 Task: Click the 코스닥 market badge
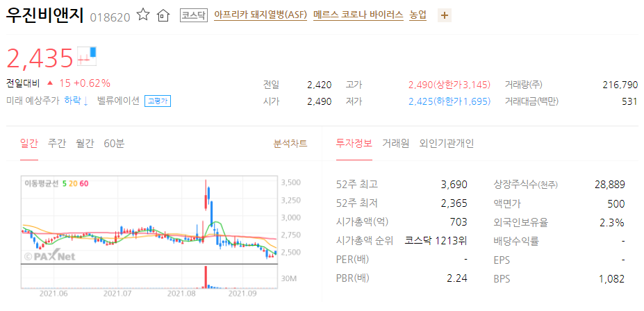point(195,15)
